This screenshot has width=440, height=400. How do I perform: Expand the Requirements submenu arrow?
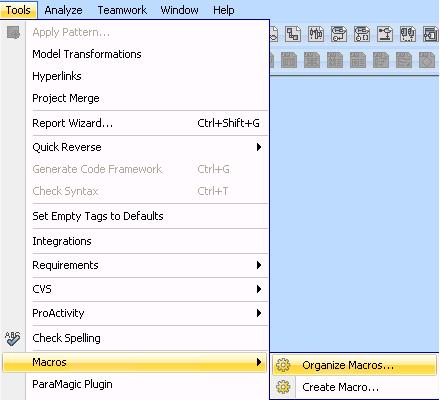point(259,265)
